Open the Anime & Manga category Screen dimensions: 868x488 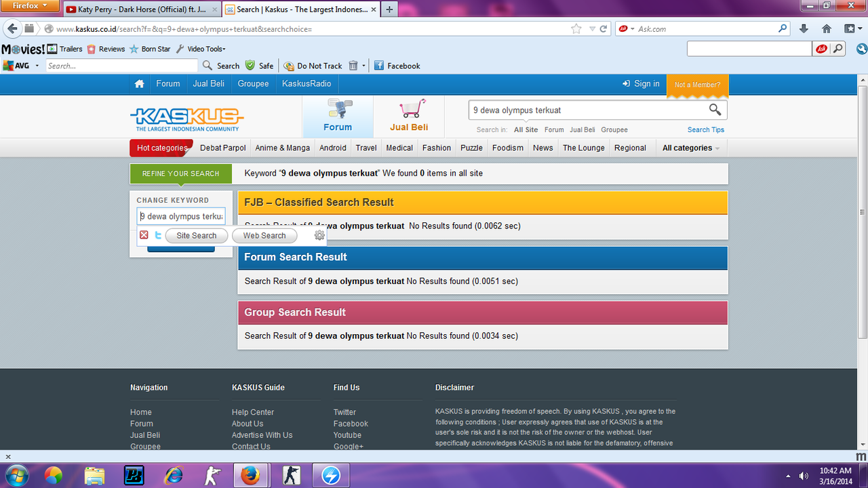tap(282, 148)
